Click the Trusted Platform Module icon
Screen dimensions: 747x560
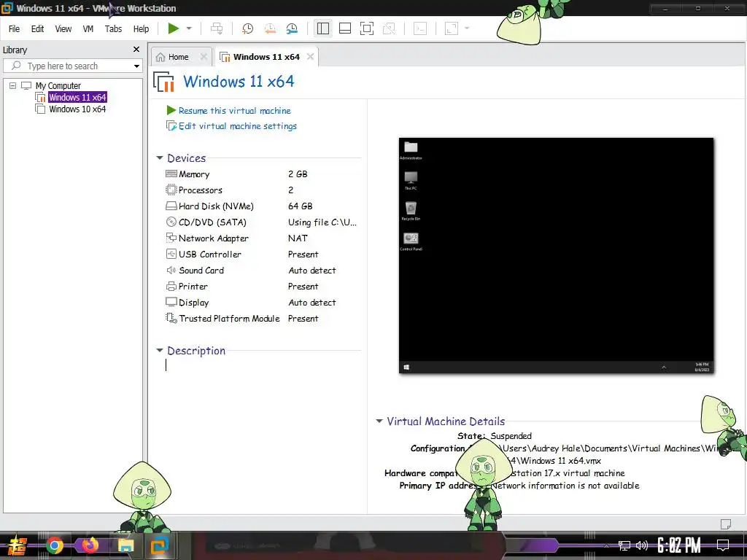tap(171, 318)
